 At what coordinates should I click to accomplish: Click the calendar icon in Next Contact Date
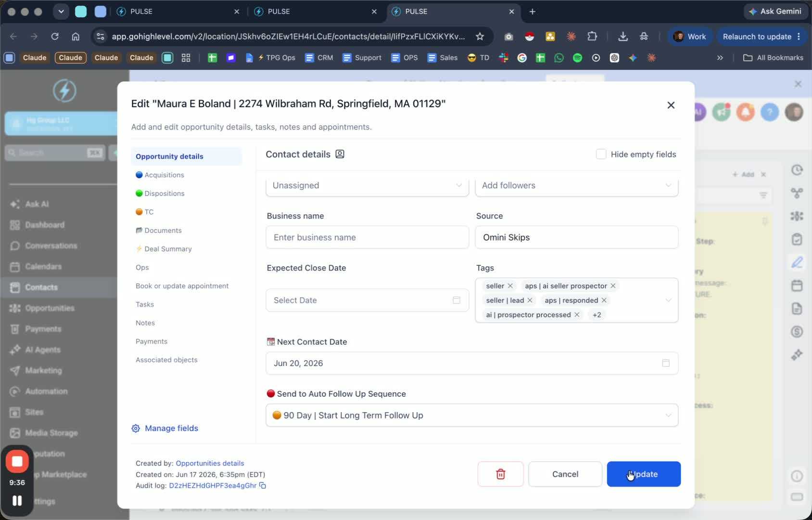pos(666,363)
